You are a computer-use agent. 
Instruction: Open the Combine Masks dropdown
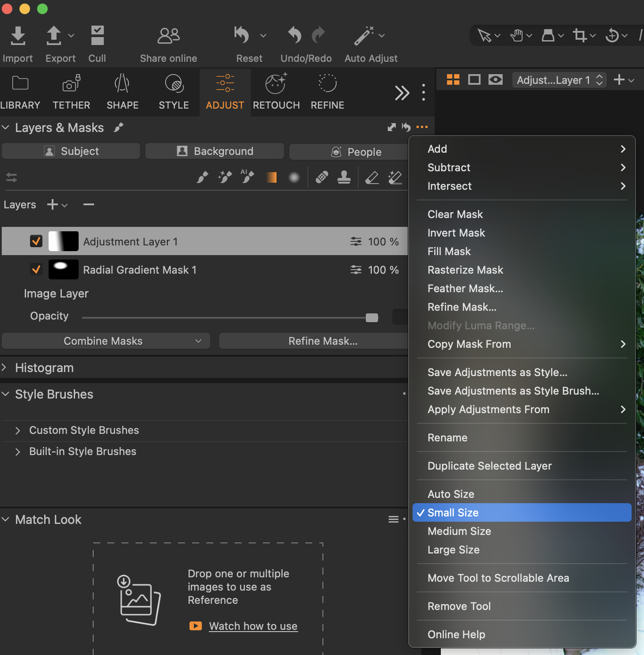(106, 341)
